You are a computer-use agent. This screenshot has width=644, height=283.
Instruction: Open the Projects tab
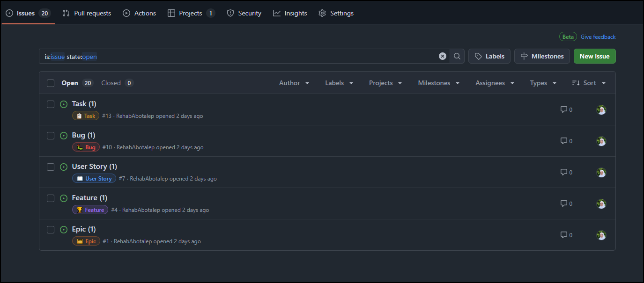click(x=191, y=13)
